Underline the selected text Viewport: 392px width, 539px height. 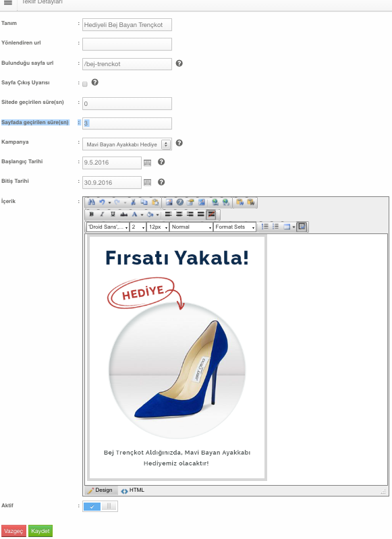113,215
